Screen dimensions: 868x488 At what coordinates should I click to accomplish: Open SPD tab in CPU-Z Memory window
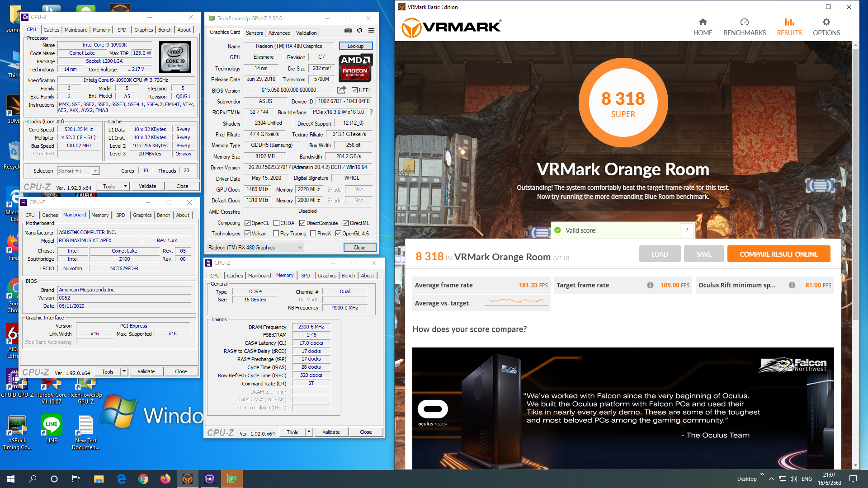click(306, 276)
